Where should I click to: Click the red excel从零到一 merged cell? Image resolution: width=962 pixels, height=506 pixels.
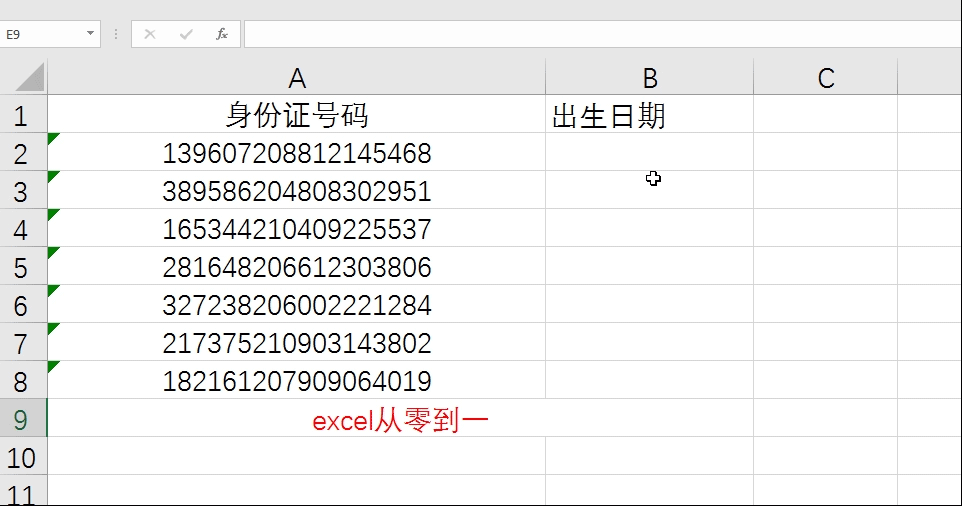[x=401, y=419]
